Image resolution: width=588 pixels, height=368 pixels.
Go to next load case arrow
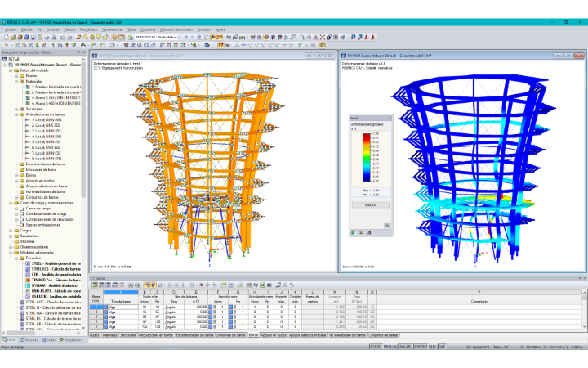click(x=193, y=37)
